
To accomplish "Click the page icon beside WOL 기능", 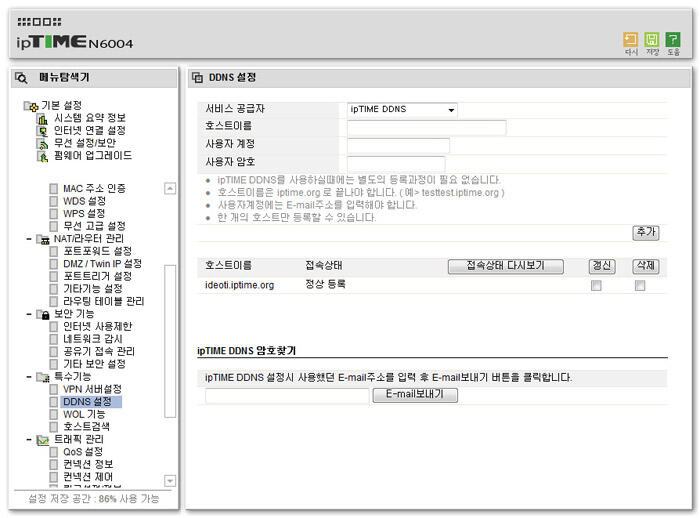I will point(54,414).
